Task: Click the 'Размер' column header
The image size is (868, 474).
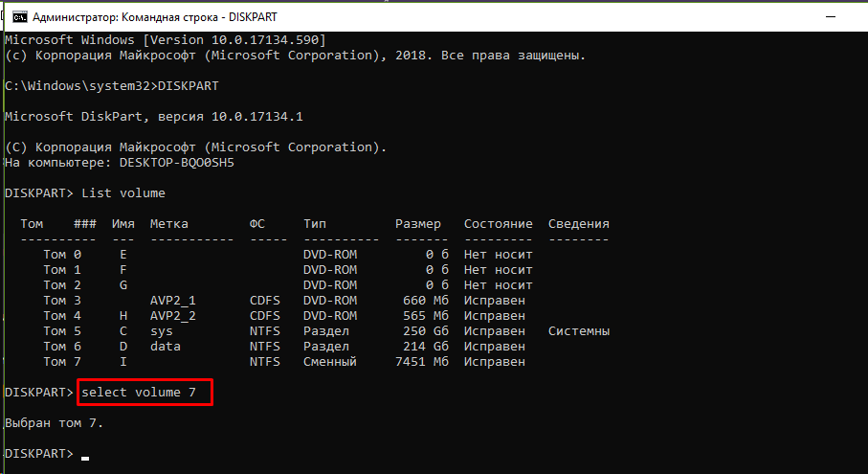Action: 418,224
